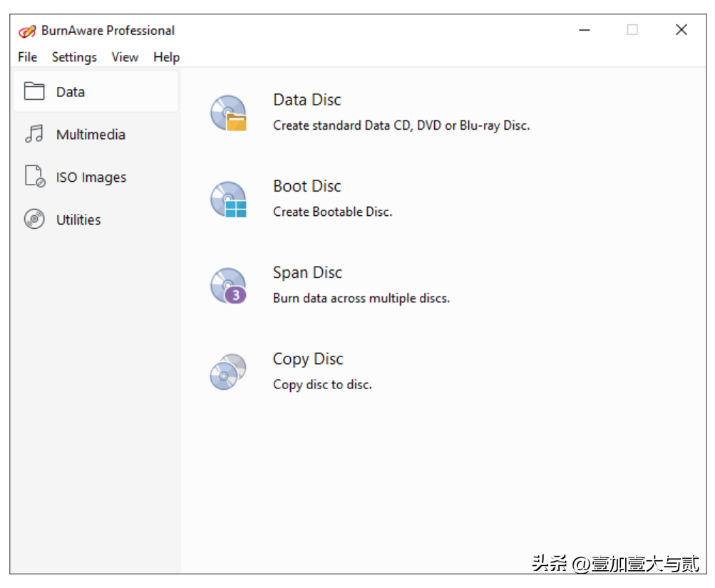
Task: Click 'Create standard Data CD, DVD or Blu-ray Disc.'
Action: click(x=401, y=125)
